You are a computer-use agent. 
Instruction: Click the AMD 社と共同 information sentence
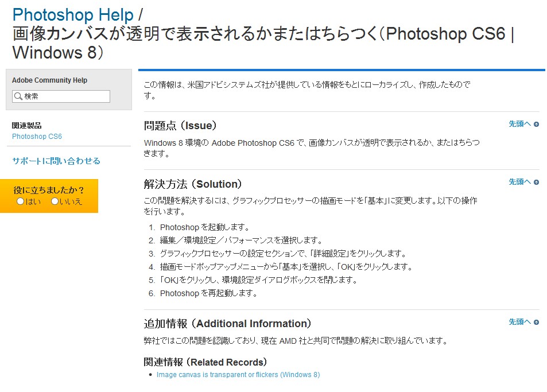296,340
